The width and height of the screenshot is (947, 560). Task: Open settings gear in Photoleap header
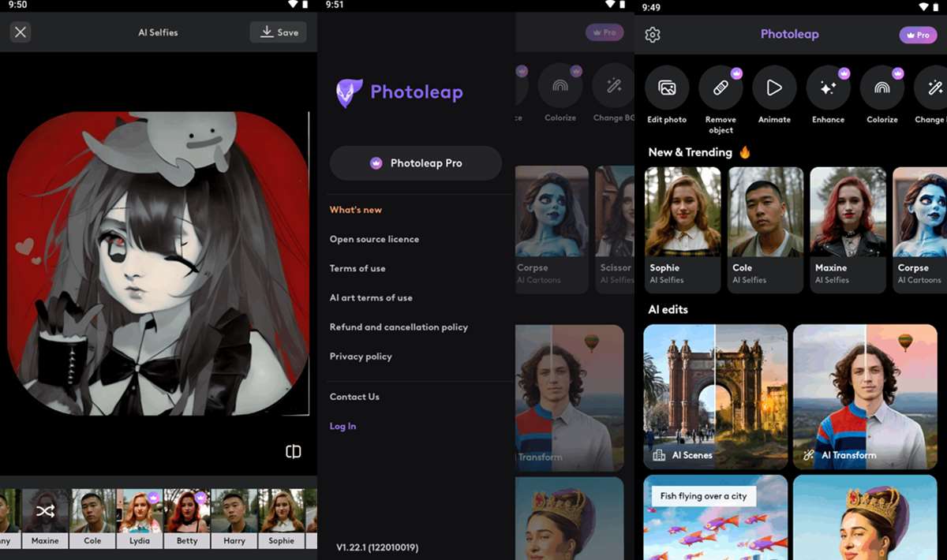[x=653, y=35]
